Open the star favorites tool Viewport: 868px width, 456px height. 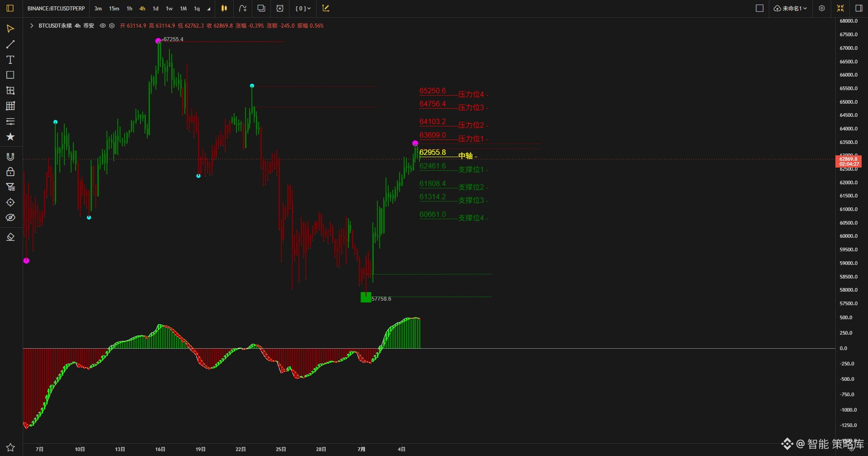(10, 137)
